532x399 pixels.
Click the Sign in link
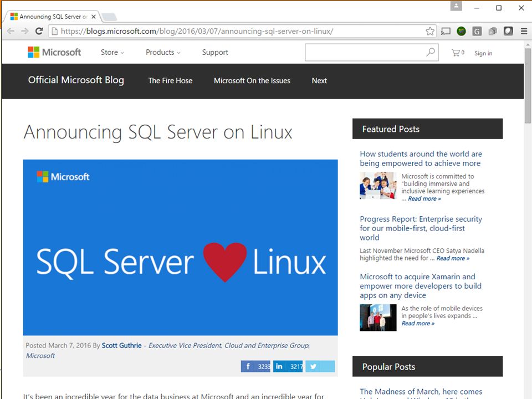pos(483,53)
